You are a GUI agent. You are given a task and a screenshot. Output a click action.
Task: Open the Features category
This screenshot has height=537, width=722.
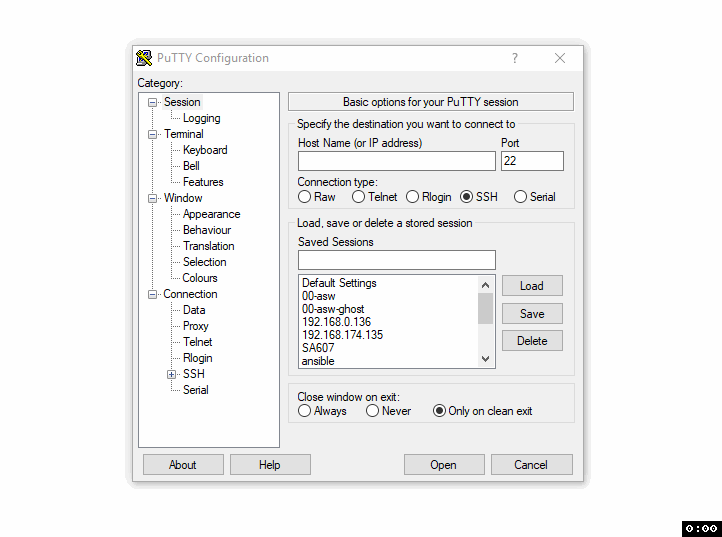[x=203, y=182]
